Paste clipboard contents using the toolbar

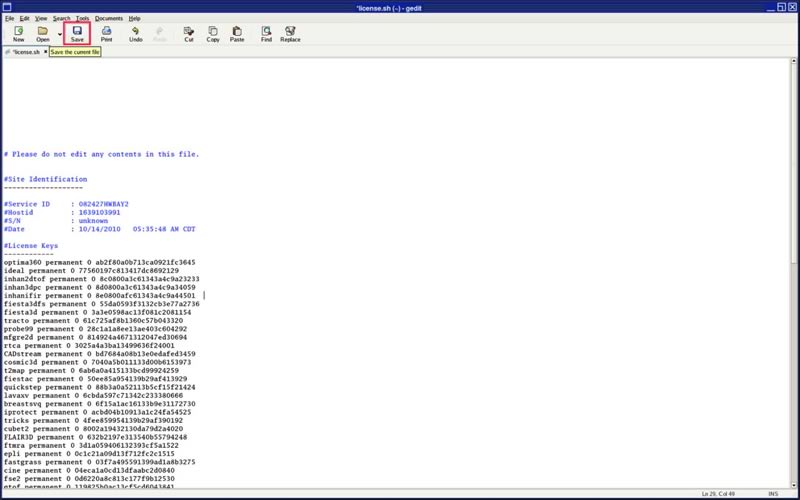tap(237, 34)
